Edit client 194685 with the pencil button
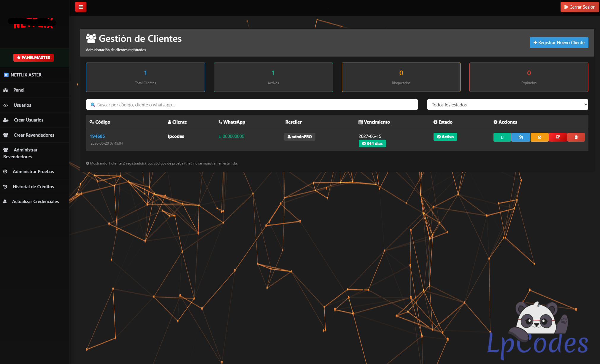The height and width of the screenshot is (364, 600). click(558, 137)
